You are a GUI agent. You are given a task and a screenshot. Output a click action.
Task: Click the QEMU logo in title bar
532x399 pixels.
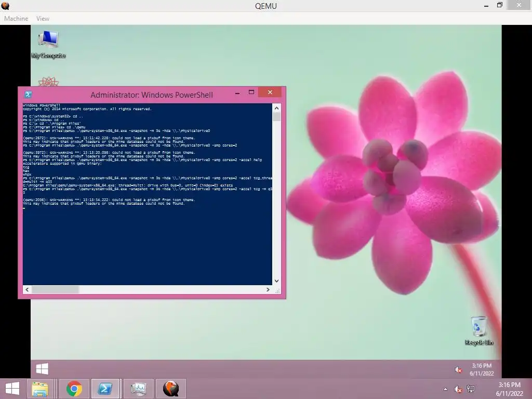coord(5,5)
